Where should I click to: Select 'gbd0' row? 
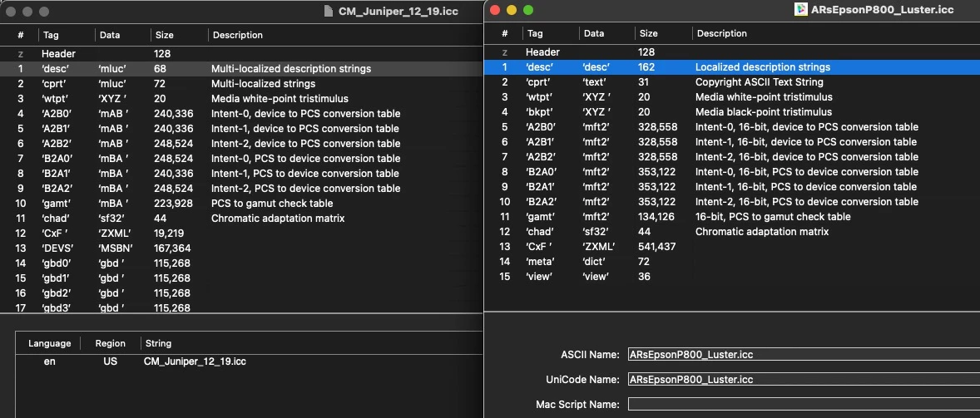tap(242, 263)
